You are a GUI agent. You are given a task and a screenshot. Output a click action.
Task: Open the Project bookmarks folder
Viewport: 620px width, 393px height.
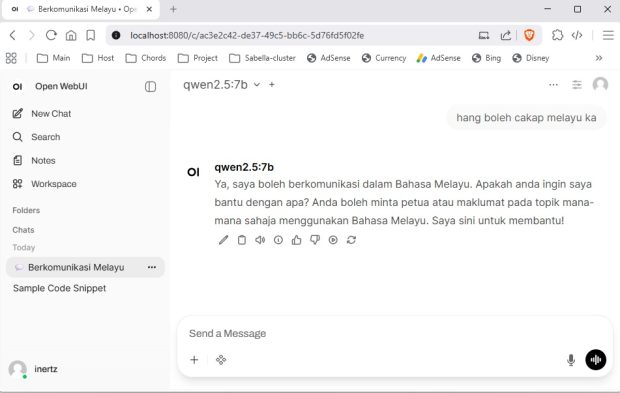[x=197, y=58]
